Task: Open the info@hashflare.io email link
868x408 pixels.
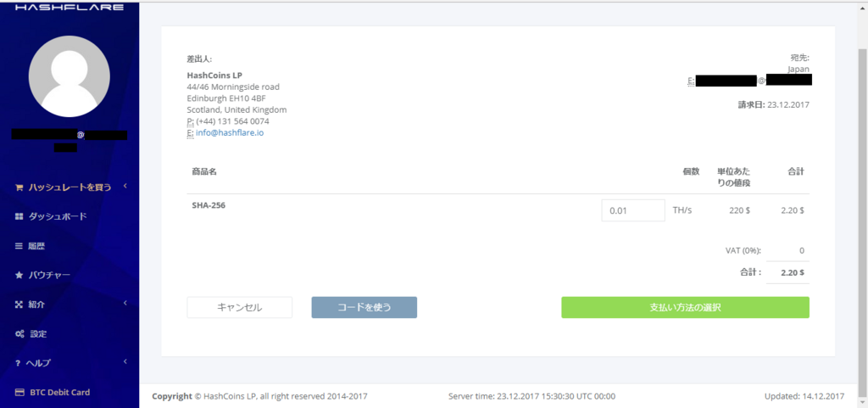Action: tap(230, 133)
